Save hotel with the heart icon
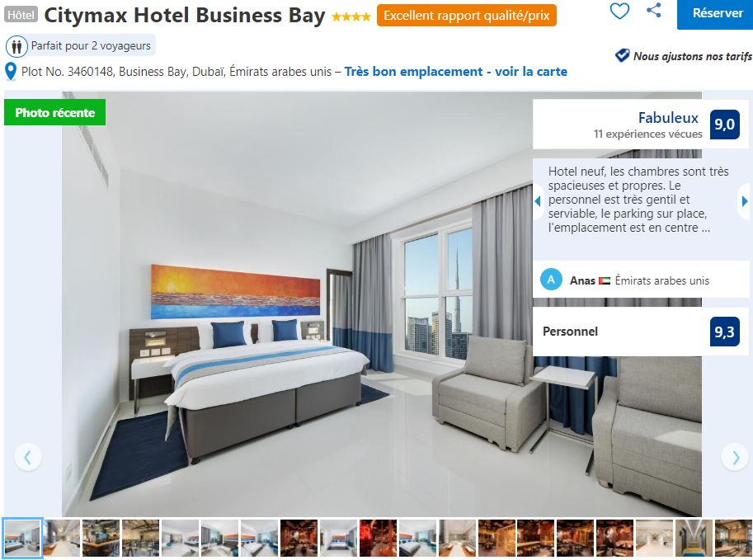753x560 pixels. pos(619,12)
